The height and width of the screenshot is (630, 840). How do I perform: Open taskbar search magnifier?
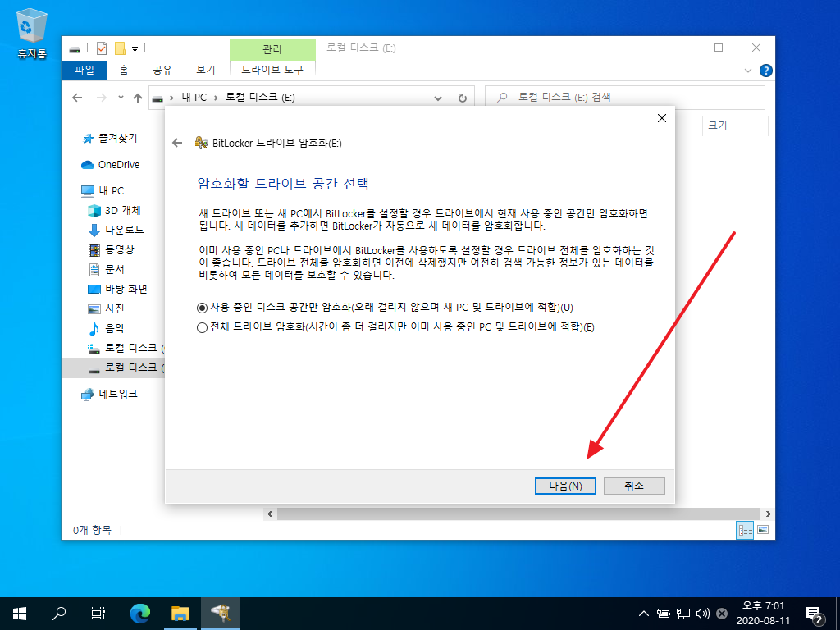point(58,614)
